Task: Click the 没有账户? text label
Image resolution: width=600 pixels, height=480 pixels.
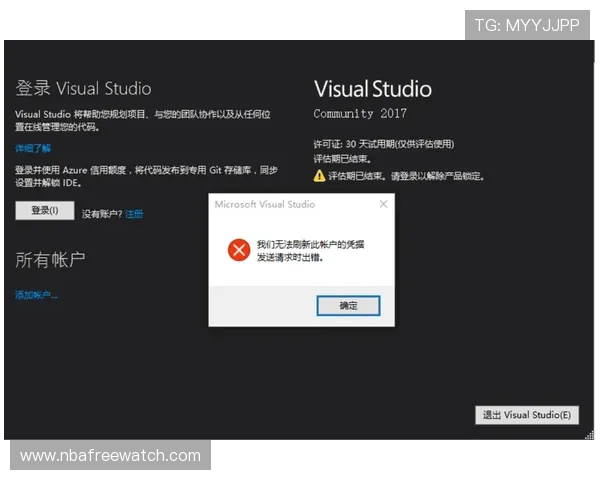Action: tap(102, 214)
